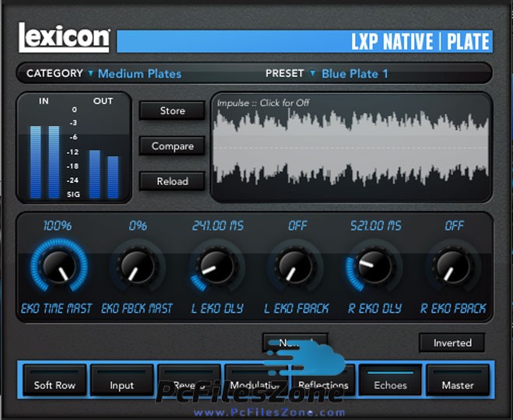This screenshot has height=420, width=513.
Task: Click the R EKO FBACK knob
Action: [452, 267]
